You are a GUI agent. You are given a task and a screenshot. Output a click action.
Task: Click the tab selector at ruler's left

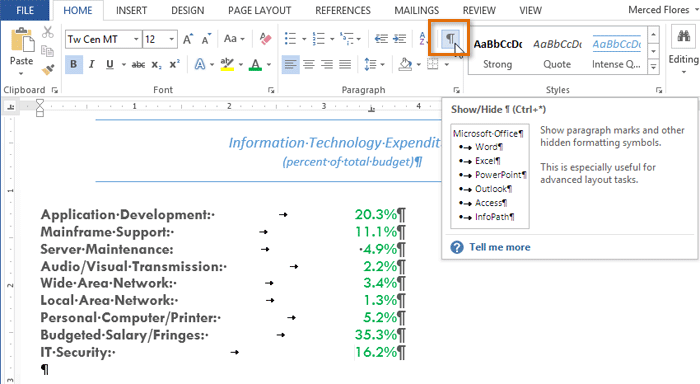pyautogui.click(x=11, y=106)
